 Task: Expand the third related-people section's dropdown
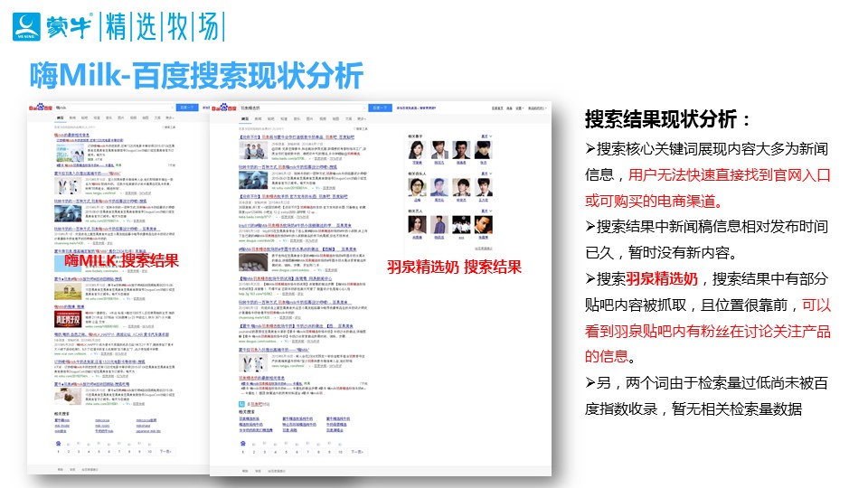485,210
